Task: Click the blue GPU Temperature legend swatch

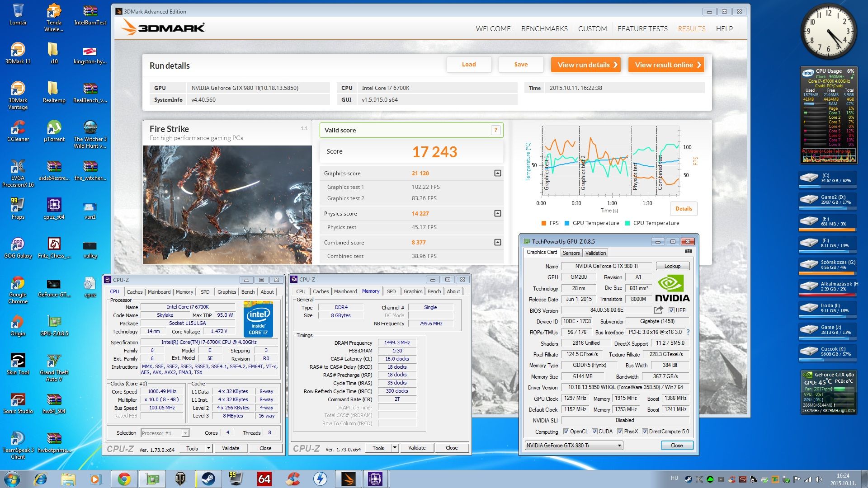Action: tap(566, 223)
